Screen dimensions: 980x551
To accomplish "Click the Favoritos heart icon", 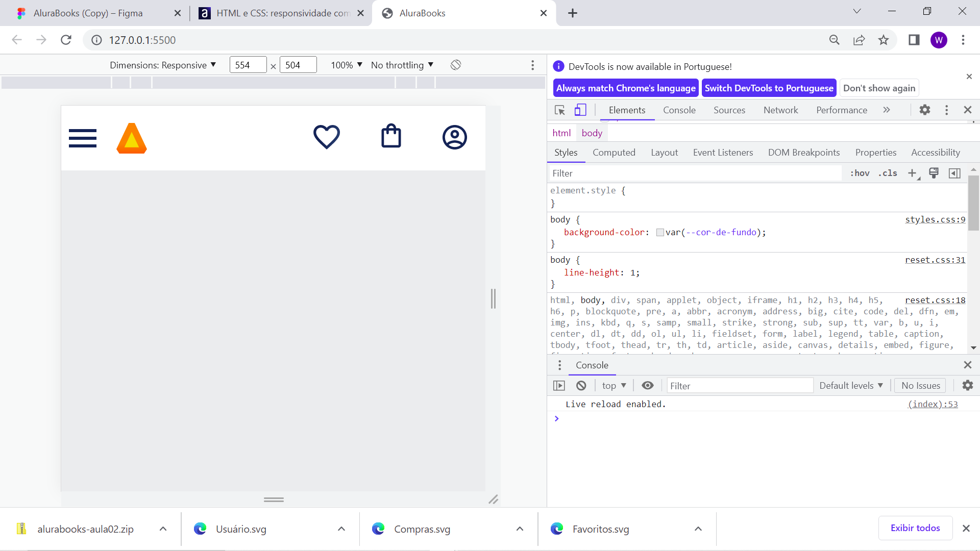I will 327,137.
